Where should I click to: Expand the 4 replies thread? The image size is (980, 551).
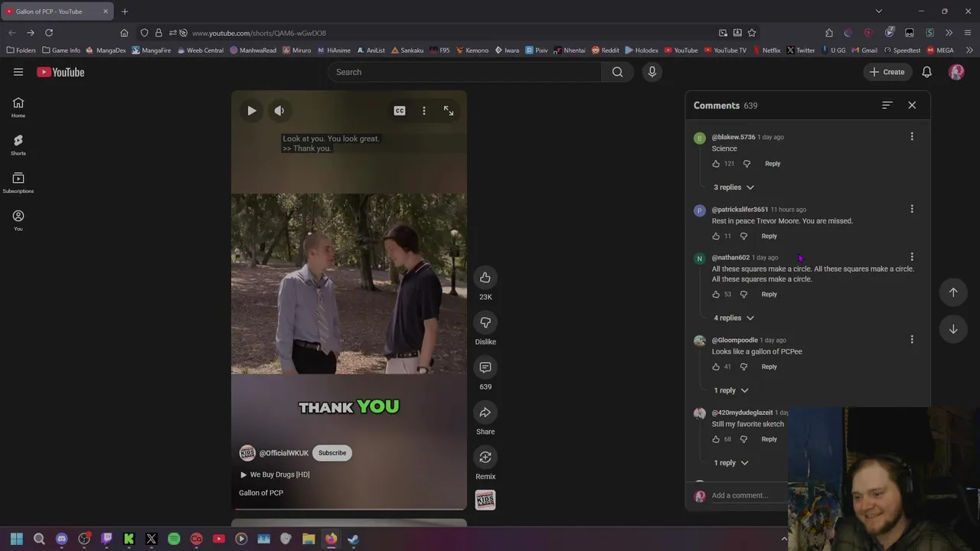pos(733,318)
